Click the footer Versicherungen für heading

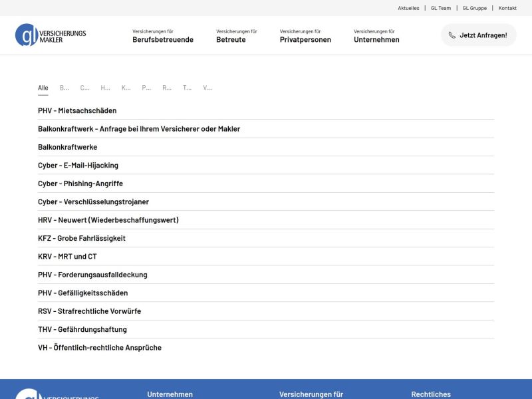point(311,394)
